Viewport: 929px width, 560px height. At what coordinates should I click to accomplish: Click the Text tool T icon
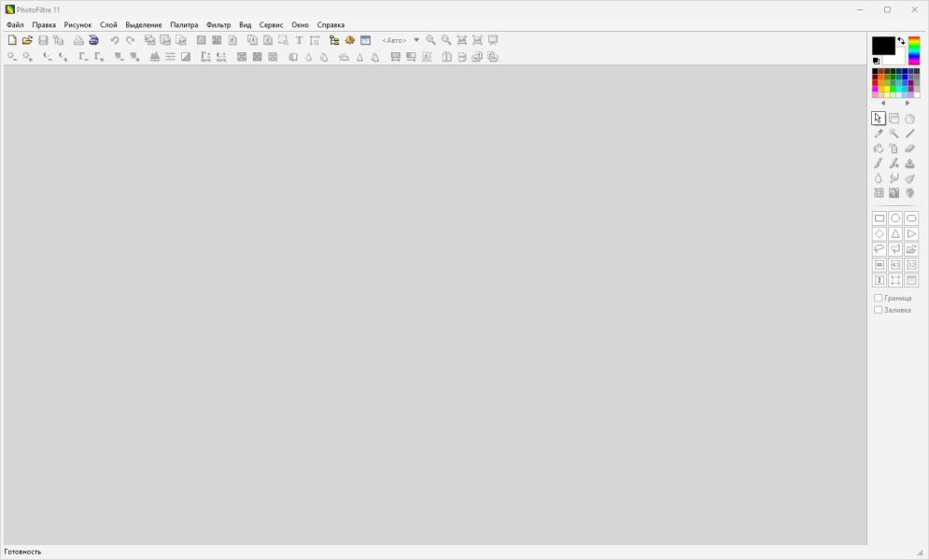click(x=299, y=40)
